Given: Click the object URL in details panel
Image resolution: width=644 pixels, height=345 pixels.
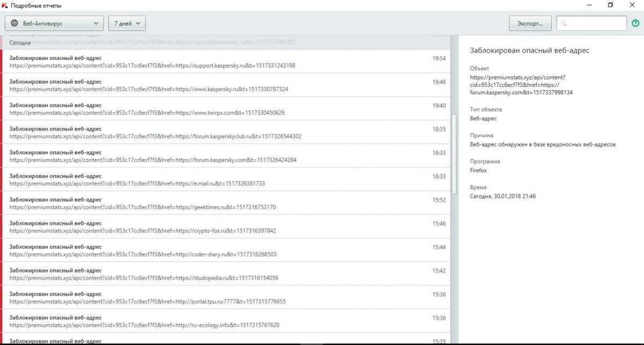Looking at the screenshot, I should (x=521, y=85).
